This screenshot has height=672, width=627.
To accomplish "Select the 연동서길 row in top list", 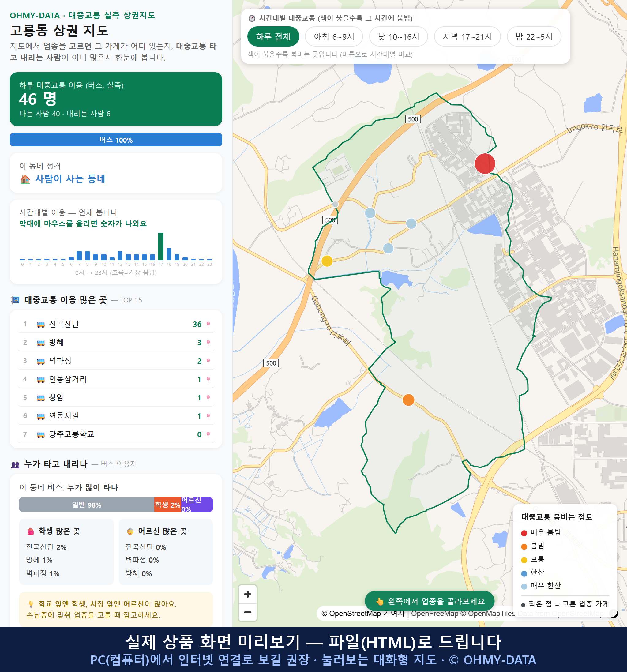I will 116,416.
